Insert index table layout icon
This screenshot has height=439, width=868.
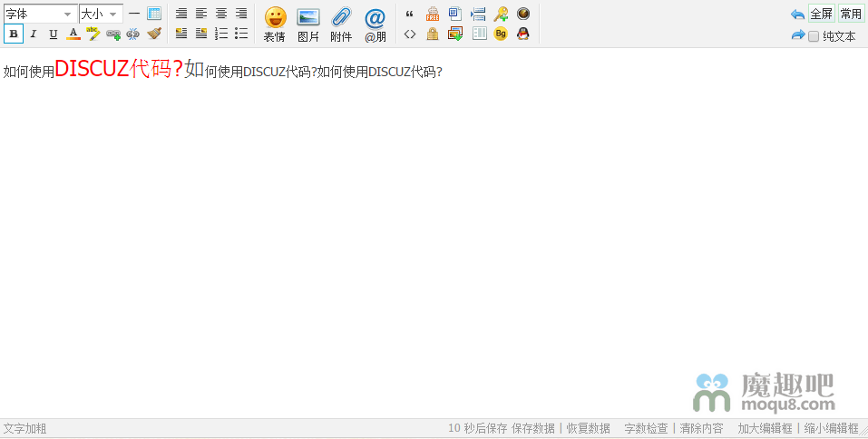click(480, 34)
